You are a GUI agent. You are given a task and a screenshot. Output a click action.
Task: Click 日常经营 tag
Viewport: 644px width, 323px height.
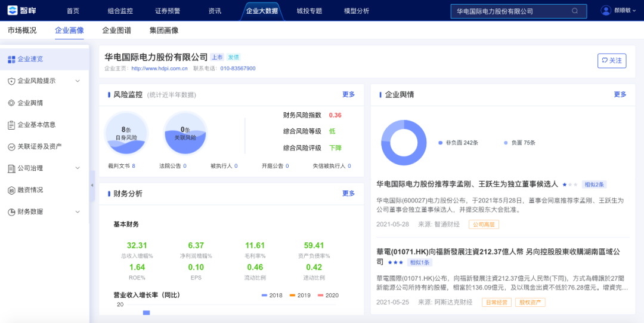pos(497,303)
